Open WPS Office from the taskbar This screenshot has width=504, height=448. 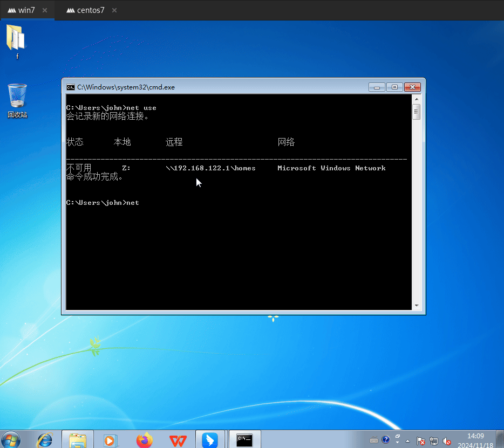177,440
